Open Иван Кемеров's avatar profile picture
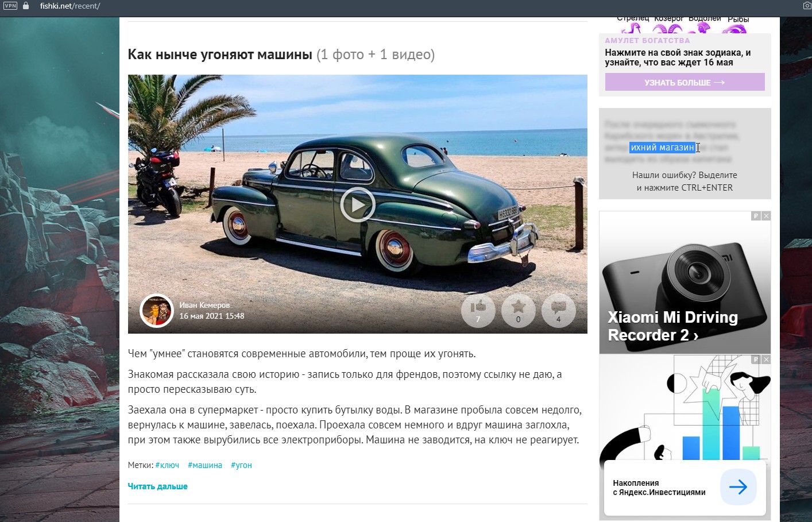812x522 pixels. pos(157,311)
